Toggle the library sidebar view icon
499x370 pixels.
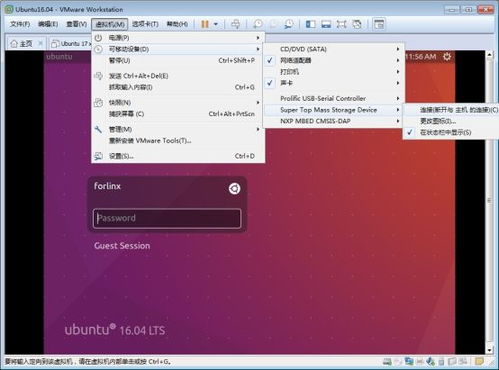(311, 24)
